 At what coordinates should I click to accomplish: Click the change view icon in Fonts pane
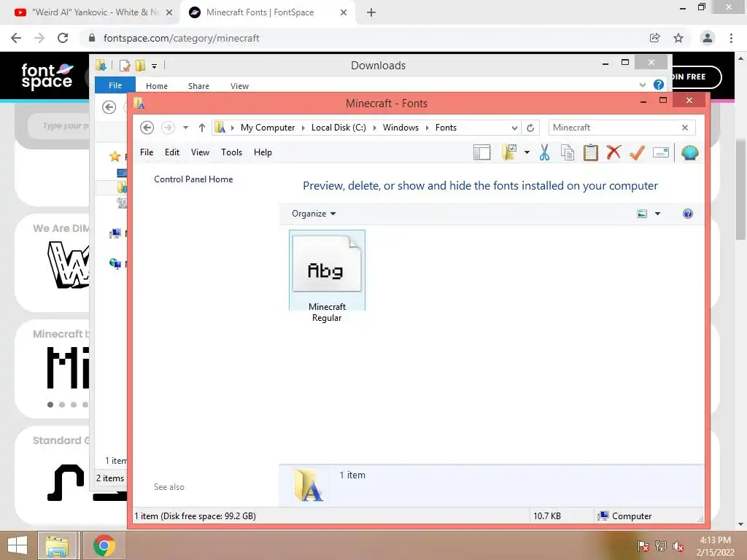pos(642,214)
